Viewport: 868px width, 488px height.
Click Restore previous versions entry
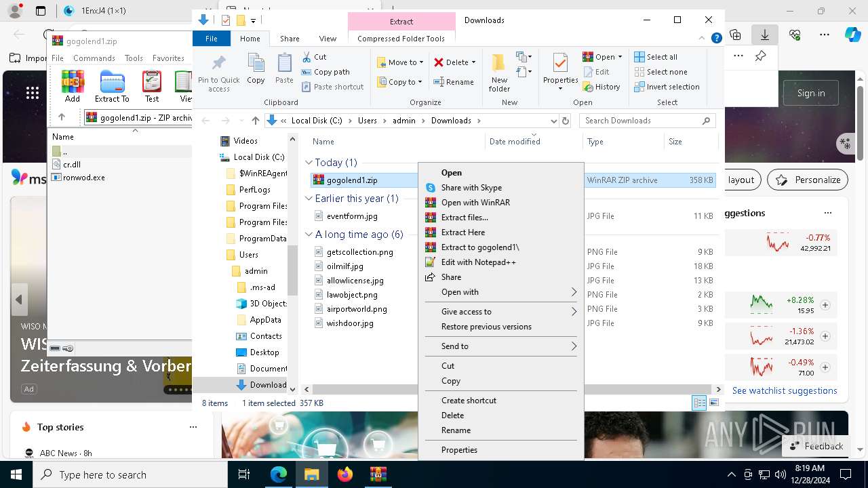[500, 327]
